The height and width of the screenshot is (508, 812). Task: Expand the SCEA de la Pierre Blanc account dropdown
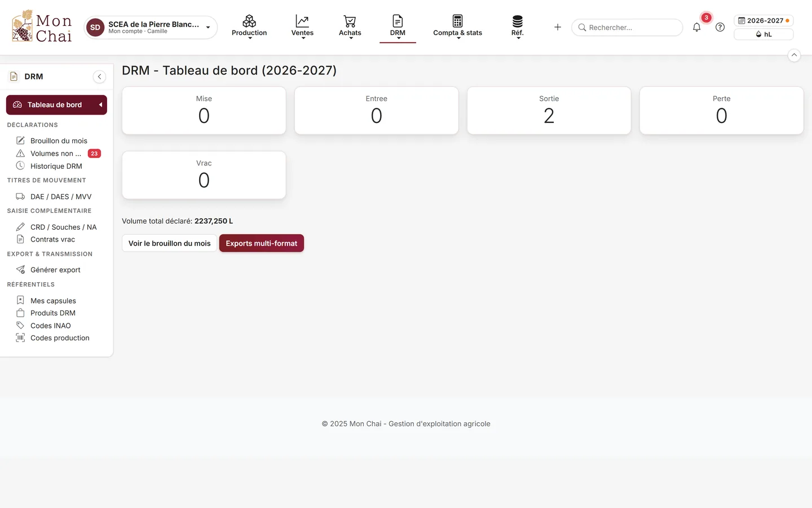tap(151, 27)
